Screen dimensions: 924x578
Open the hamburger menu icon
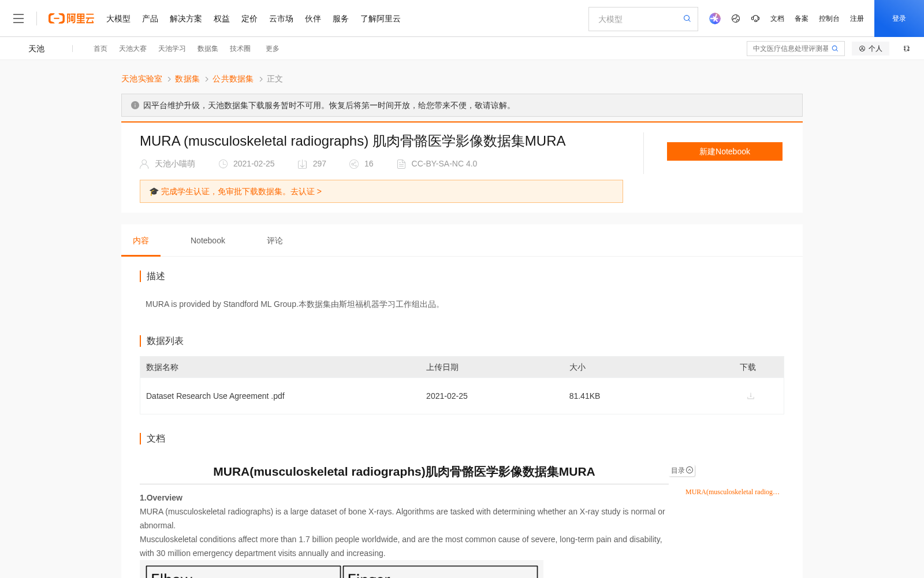pyautogui.click(x=18, y=18)
